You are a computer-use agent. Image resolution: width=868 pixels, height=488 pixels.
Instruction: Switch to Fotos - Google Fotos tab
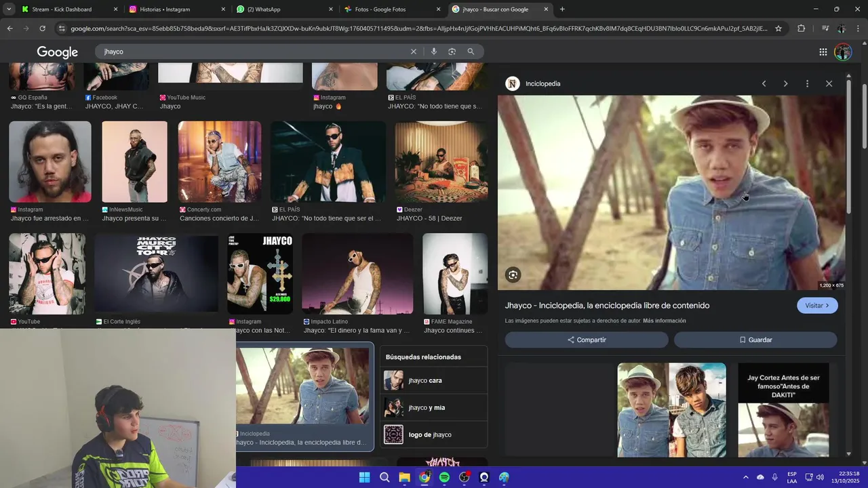point(391,9)
